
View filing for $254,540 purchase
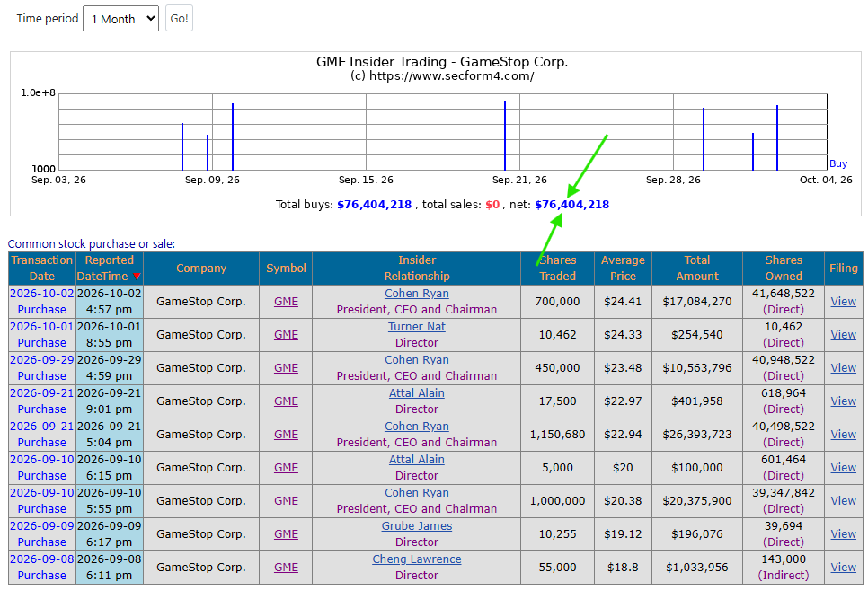[x=843, y=335]
